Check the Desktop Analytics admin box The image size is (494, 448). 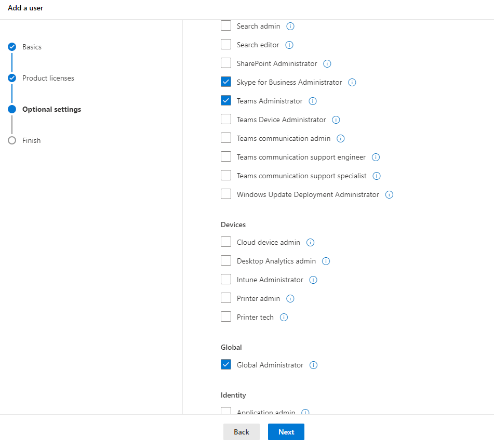[226, 260]
